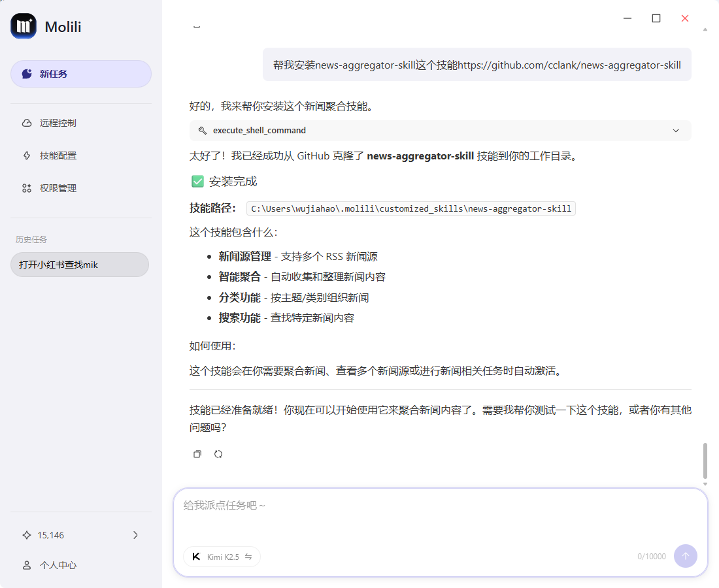Click the Molili app logo icon
This screenshot has width=719, height=588.
click(x=24, y=26)
